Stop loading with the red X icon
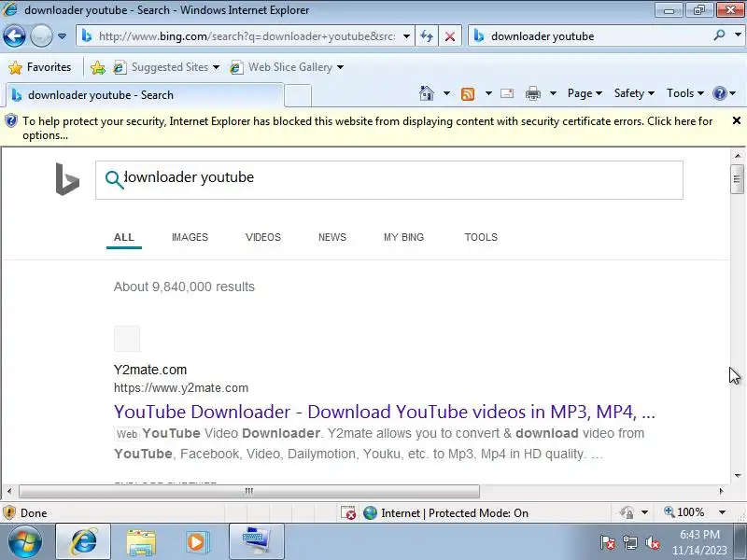 [x=449, y=36]
